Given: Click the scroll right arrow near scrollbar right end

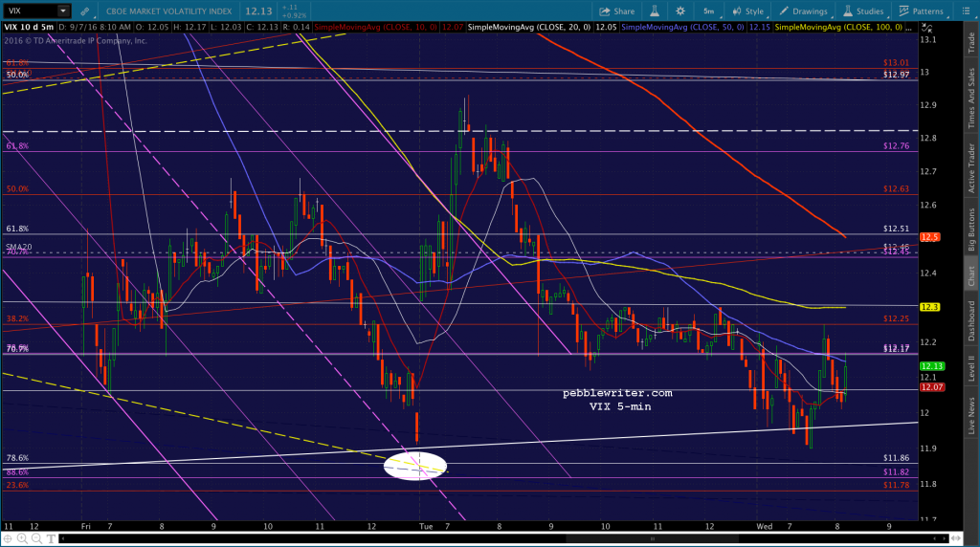Looking at the screenshot, I should point(945,538).
